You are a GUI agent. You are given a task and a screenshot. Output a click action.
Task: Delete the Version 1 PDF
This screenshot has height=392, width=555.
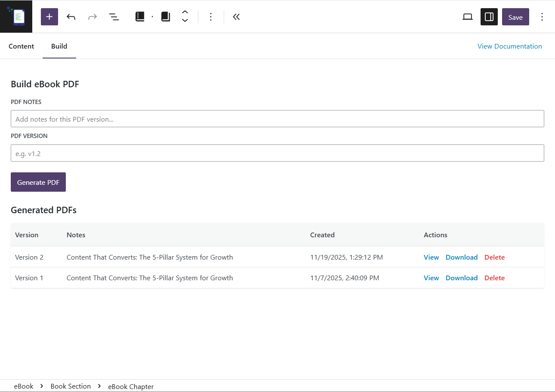click(x=494, y=278)
